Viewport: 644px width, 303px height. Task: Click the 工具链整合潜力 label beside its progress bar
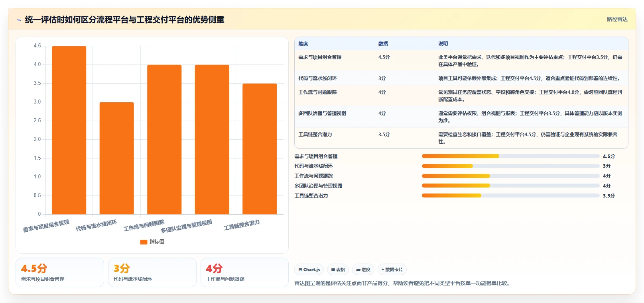[311, 196]
